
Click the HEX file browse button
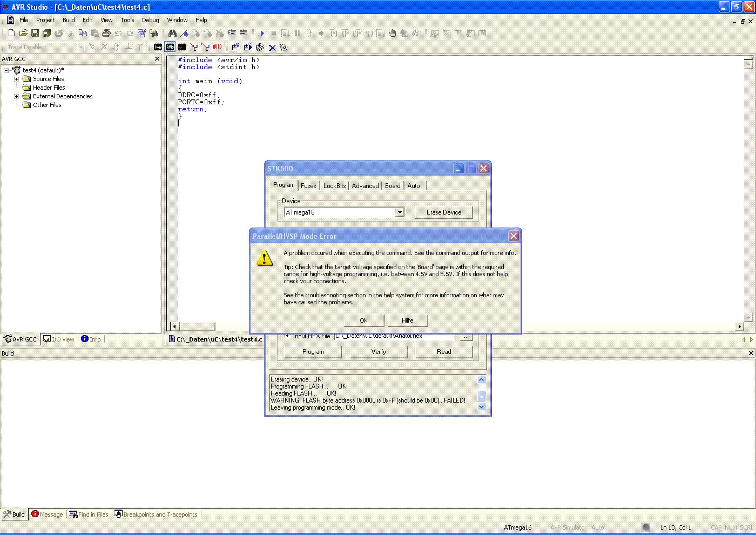[x=466, y=337]
